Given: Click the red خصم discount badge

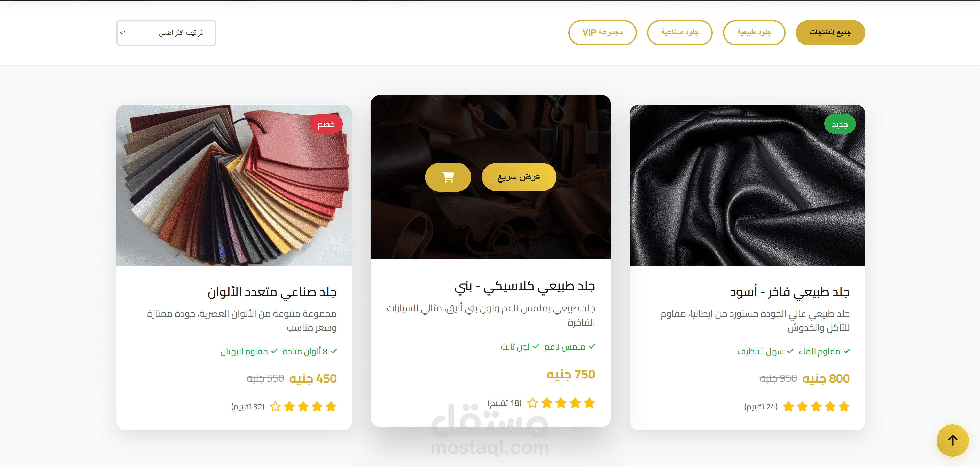Looking at the screenshot, I should (326, 124).
